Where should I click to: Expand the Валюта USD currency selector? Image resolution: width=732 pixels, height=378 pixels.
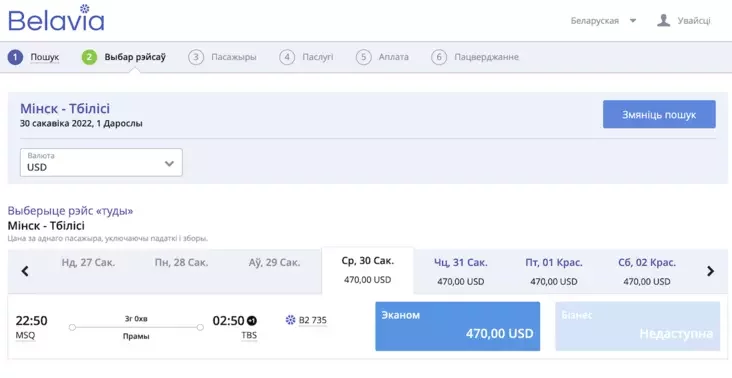(x=101, y=162)
